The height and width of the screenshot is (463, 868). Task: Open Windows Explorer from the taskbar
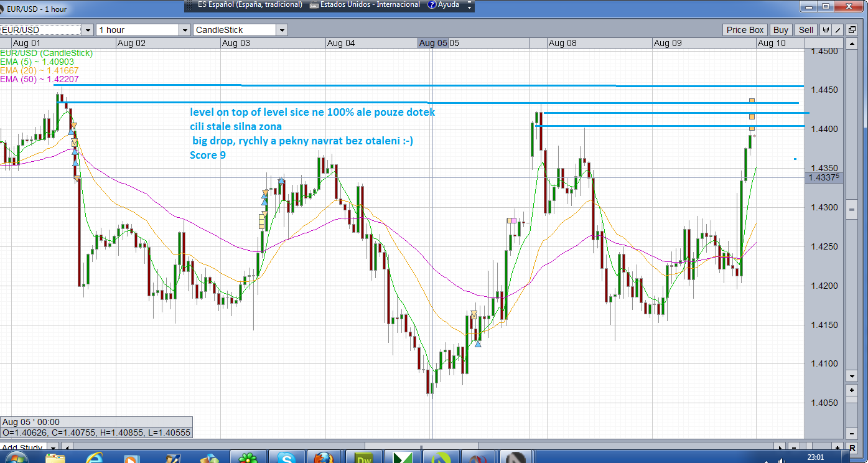coord(55,459)
